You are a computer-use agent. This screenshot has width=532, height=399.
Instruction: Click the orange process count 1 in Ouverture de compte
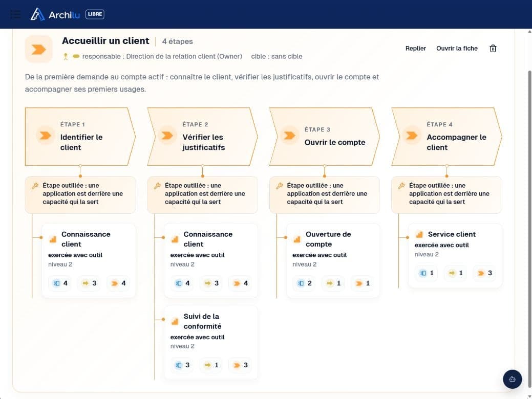pyautogui.click(x=363, y=283)
